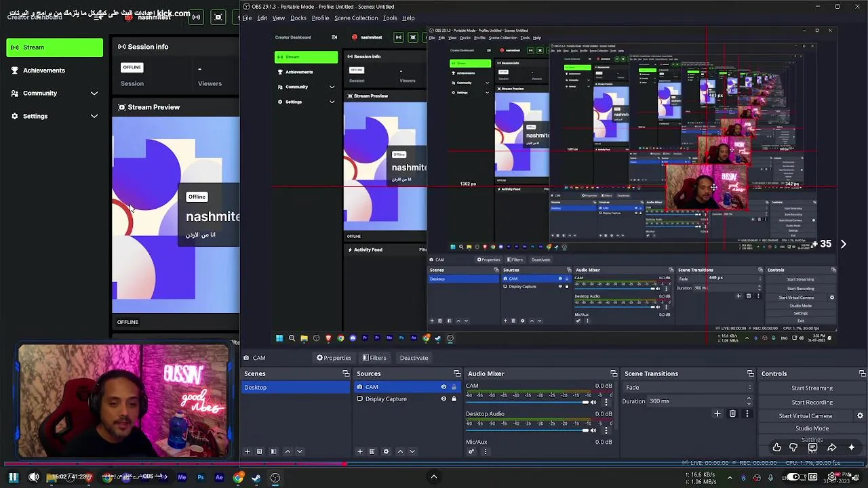The height and width of the screenshot is (488, 868).
Task: Open the Scene Collection menu
Action: 356,18
